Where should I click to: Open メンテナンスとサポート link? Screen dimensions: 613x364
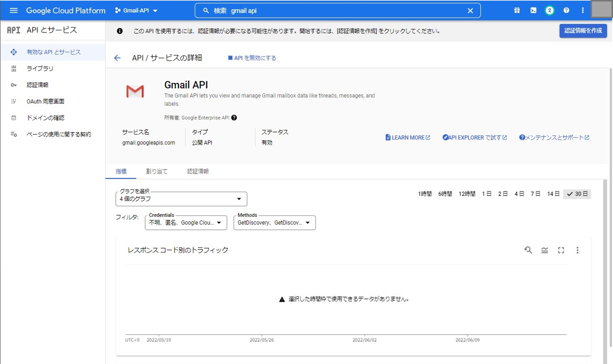(x=554, y=138)
